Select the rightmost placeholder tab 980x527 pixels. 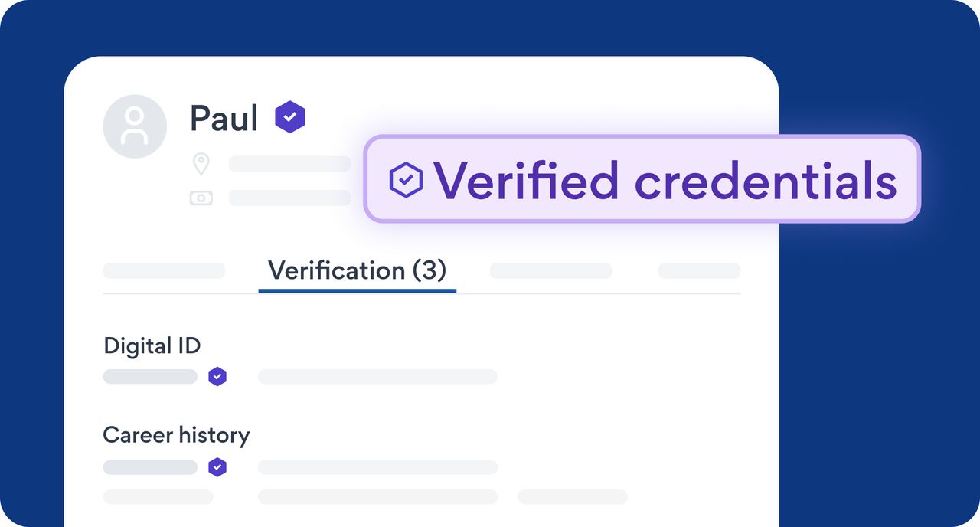point(699,271)
